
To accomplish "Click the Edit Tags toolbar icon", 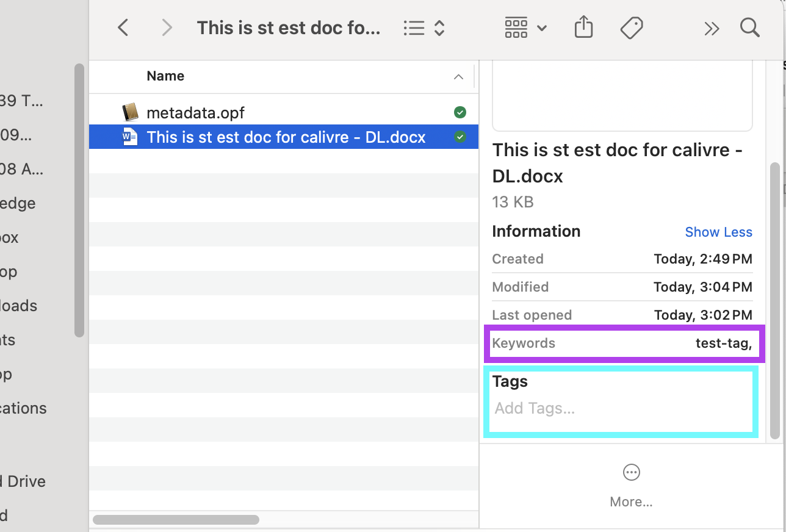I will 632,28.
